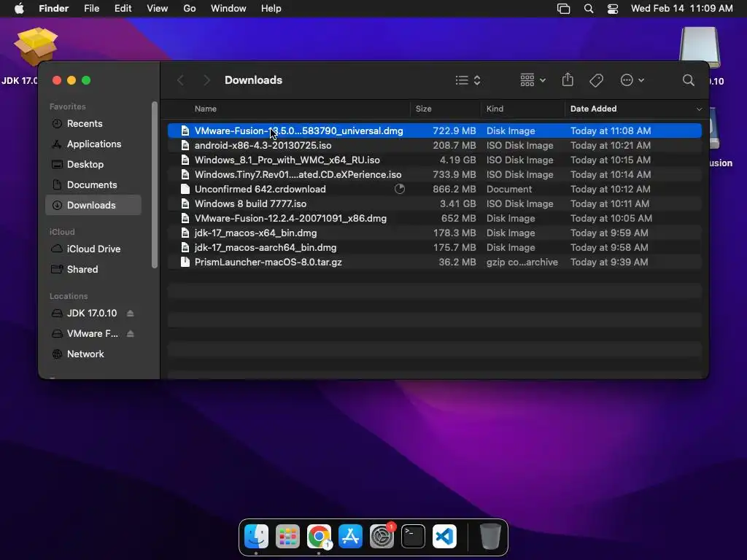Open Spotlight search in the menu bar
The image size is (747, 560).
coord(589,9)
